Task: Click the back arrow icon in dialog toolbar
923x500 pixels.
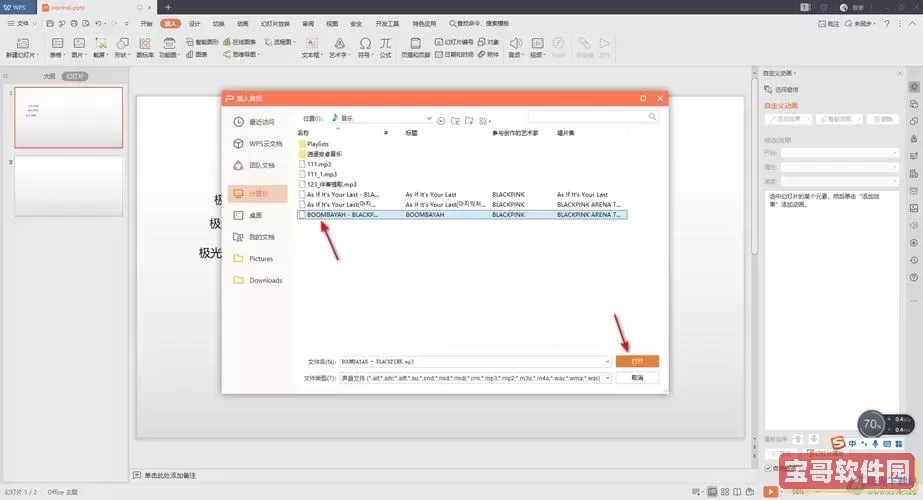Action: (441, 121)
